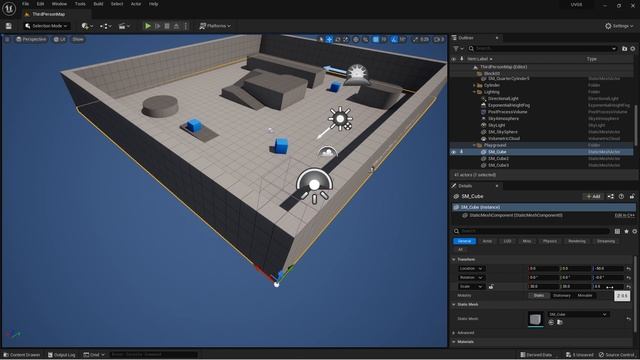Open play options three-dot menu
Viewport: 640px width, 360px height.
(x=186, y=26)
